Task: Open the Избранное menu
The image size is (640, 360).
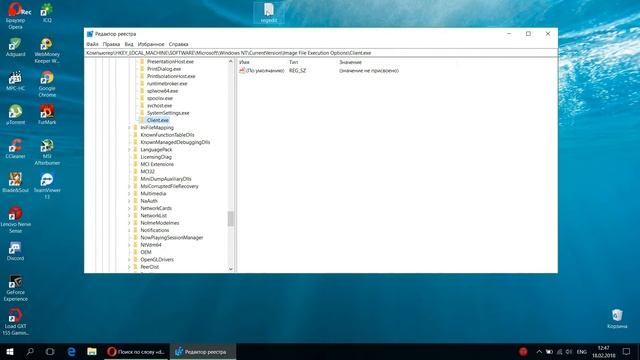Action: 151,44
